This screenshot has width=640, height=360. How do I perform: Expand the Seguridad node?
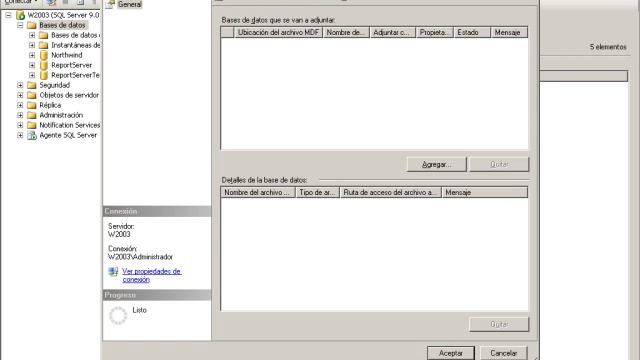click(x=20, y=85)
